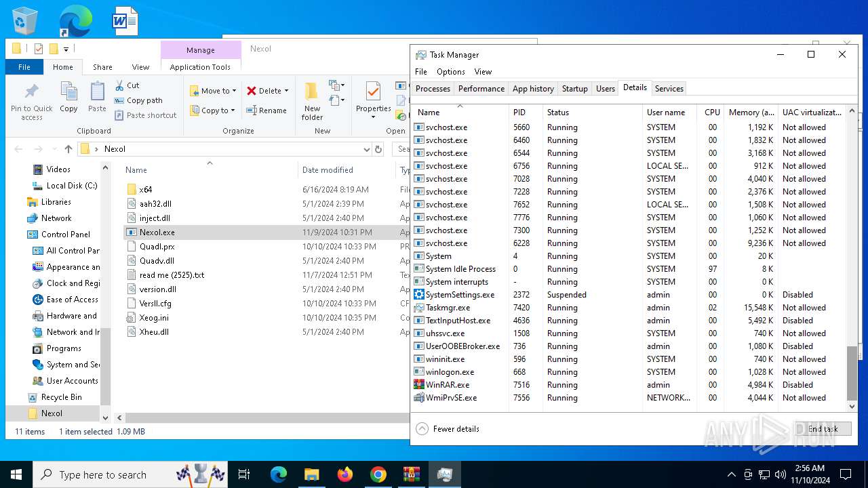
Task: Open the Copy to dropdown
Action: point(212,110)
